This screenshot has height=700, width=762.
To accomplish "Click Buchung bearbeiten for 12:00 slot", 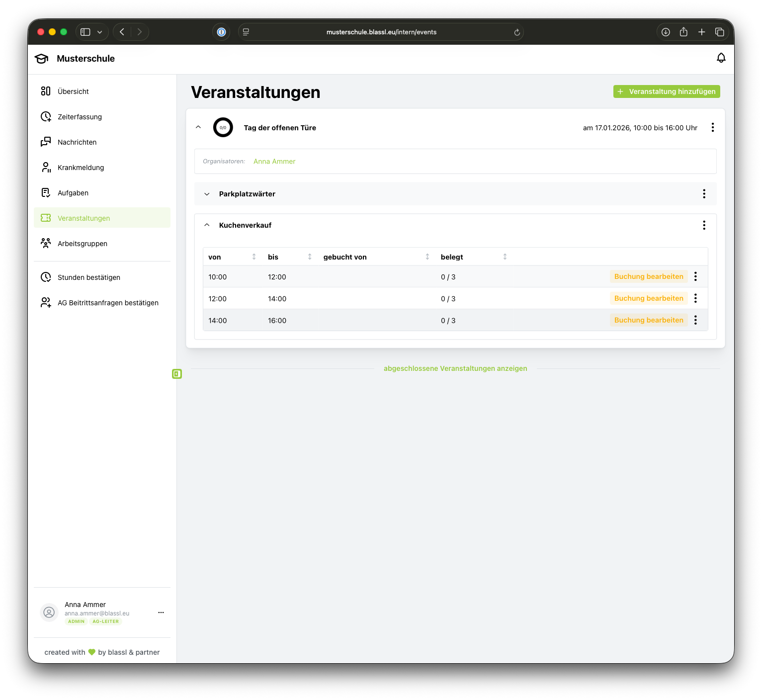I will (x=648, y=298).
